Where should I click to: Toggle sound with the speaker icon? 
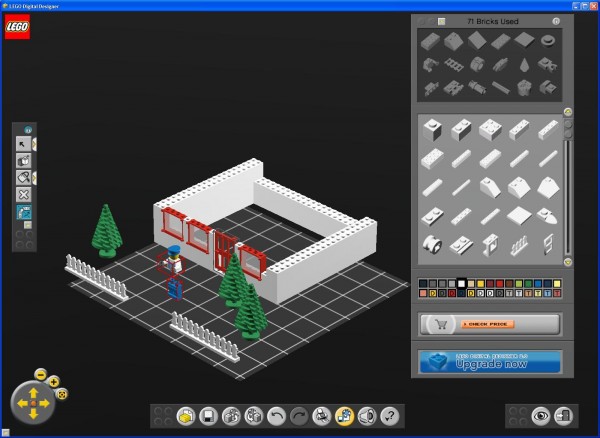(x=367, y=416)
